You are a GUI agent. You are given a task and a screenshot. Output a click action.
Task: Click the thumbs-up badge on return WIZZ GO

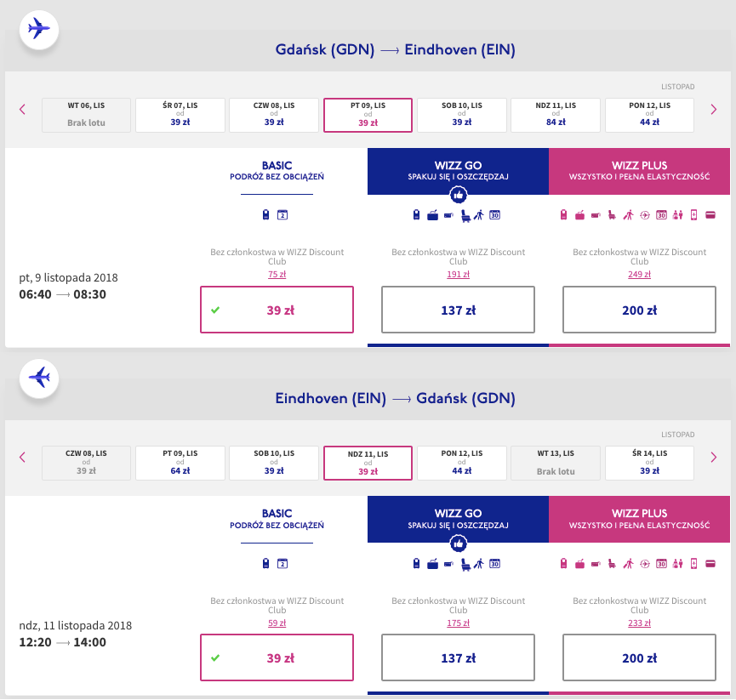click(x=458, y=543)
